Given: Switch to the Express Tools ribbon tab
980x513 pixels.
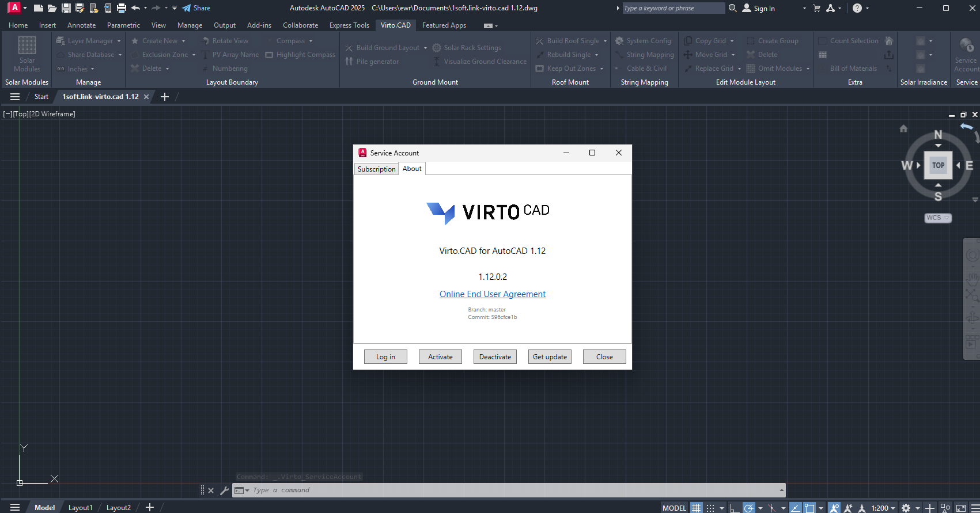Looking at the screenshot, I should click(x=349, y=25).
